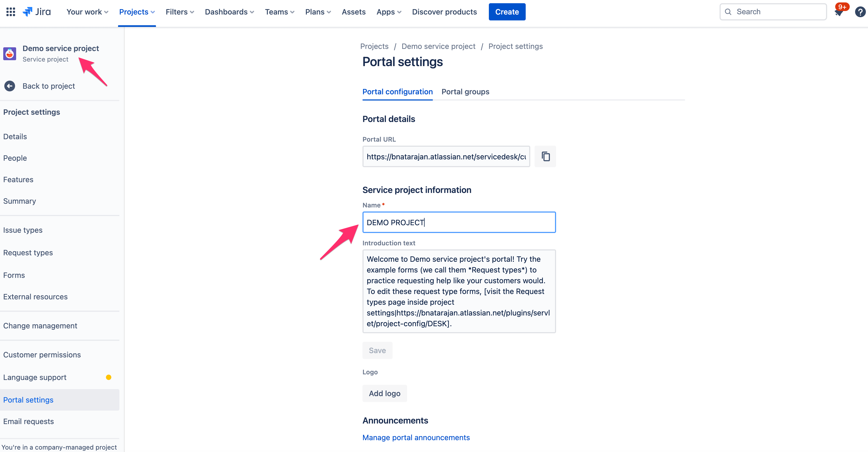
Task: Open the notifications bell
Action: pos(839,12)
